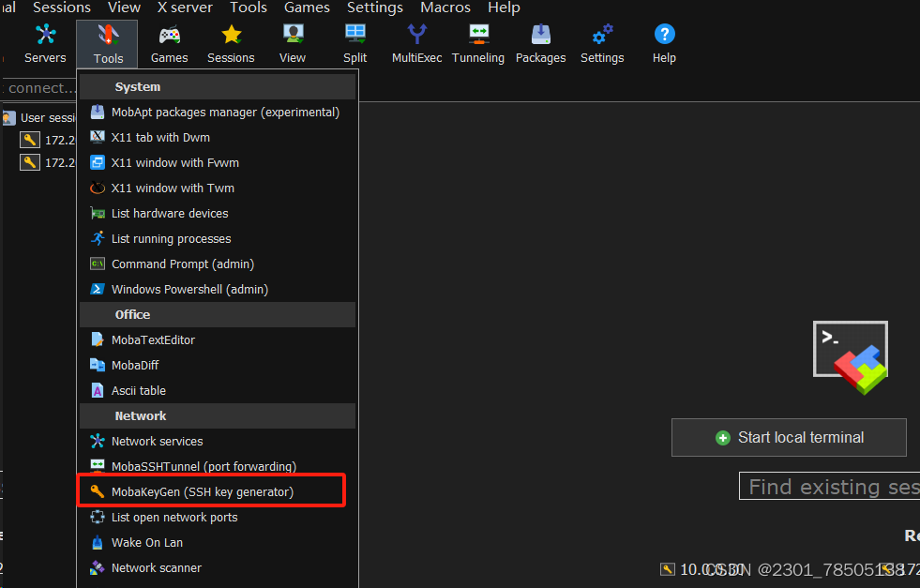Click the List hardware devices icon
The width and height of the screenshot is (920, 588).
pyautogui.click(x=98, y=213)
